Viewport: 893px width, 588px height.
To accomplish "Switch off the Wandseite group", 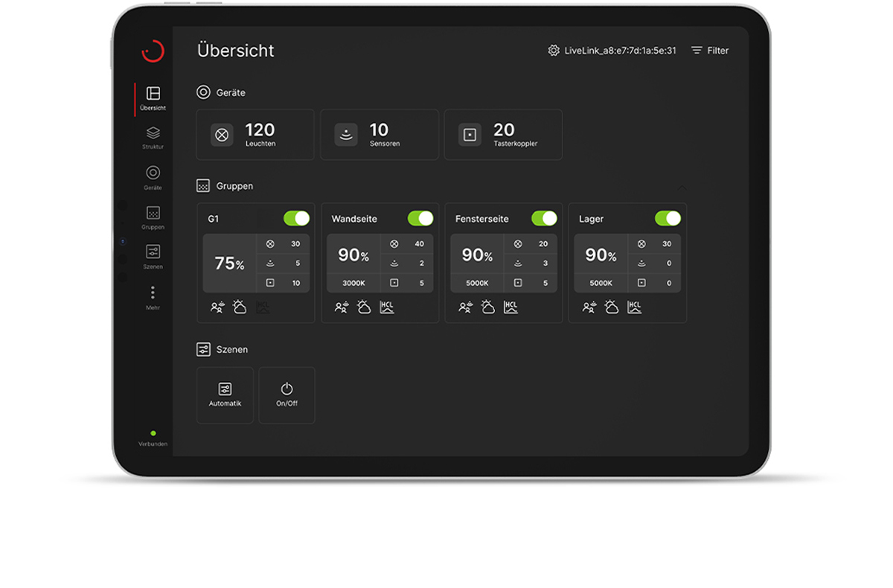I will (420, 218).
